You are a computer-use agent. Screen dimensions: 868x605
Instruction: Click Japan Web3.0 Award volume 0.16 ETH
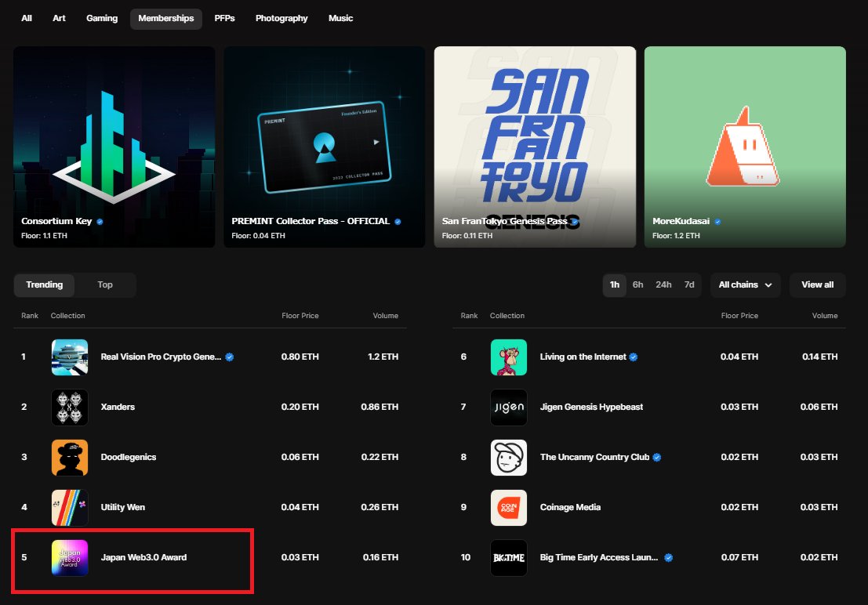381,557
